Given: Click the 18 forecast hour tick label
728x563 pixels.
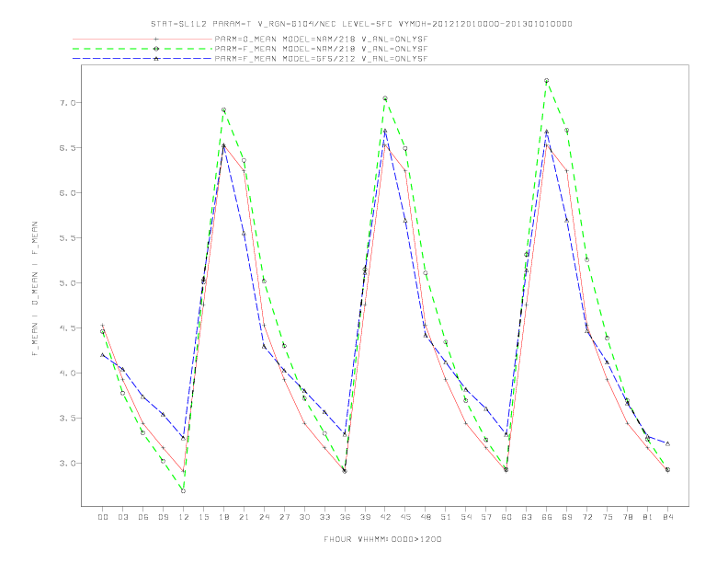Looking at the screenshot, I should coord(223,517).
